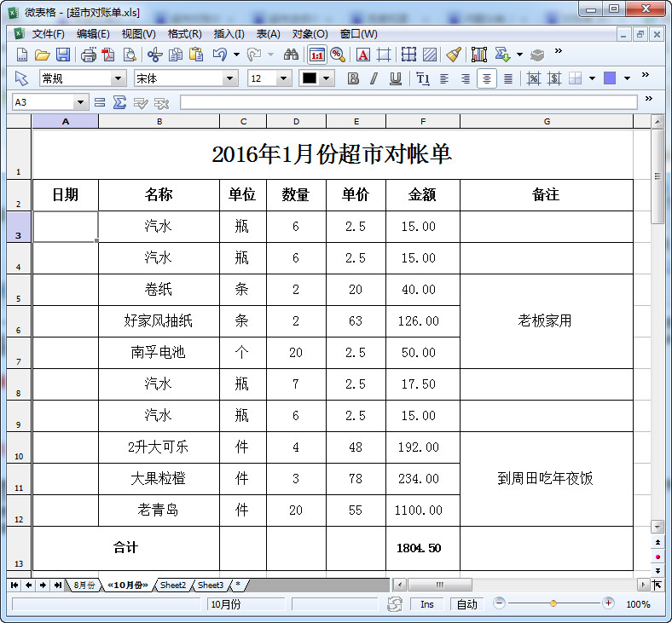The image size is (672, 623).
Task: Go to the last sheet navigation button
Action: pyautogui.click(x=58, y=585)
